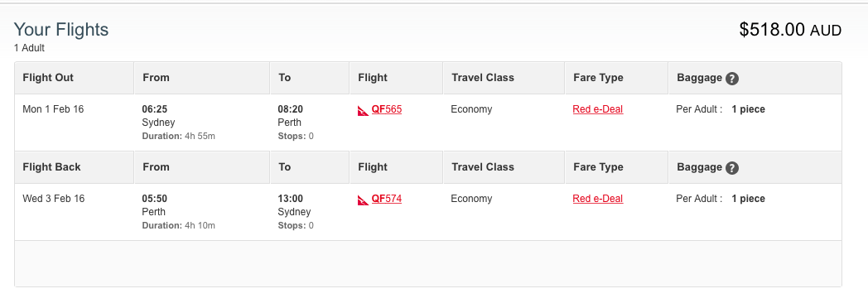Click the Mon 1 Feb 16 date

tap(53, 109)
